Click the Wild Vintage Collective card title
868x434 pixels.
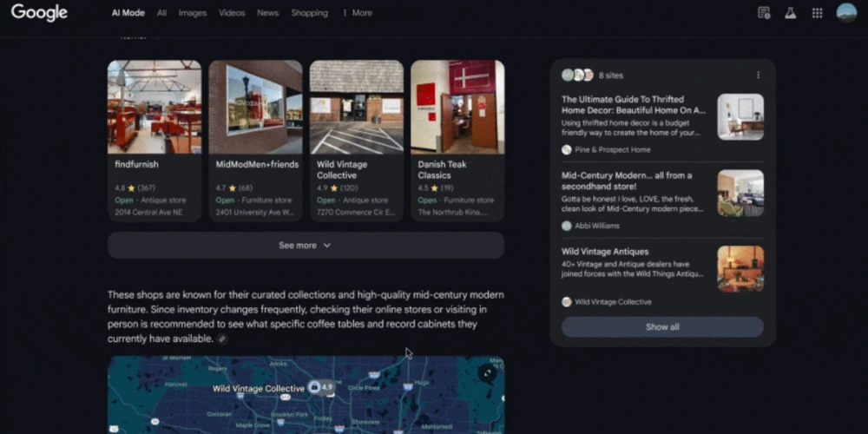click(341, 170)
